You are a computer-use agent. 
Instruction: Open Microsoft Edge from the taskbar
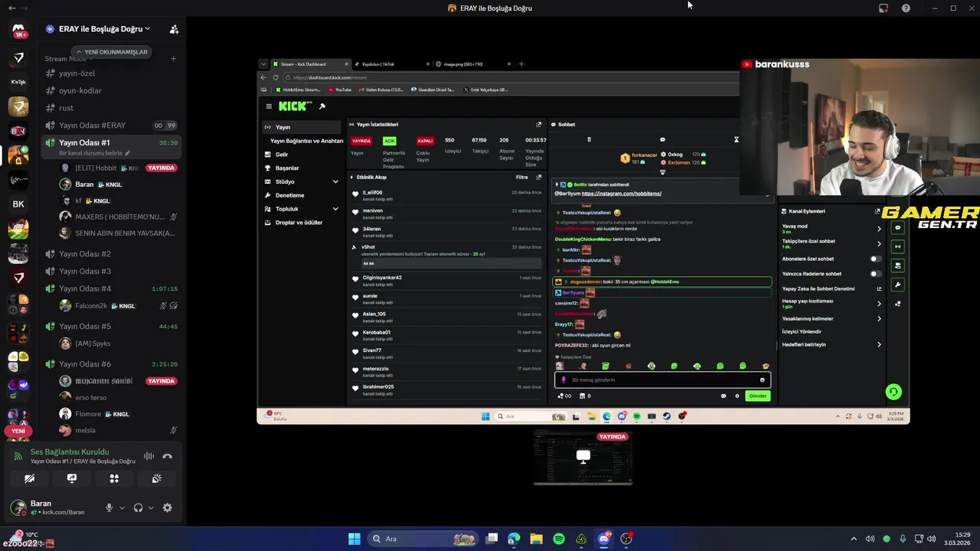point(514,539)
